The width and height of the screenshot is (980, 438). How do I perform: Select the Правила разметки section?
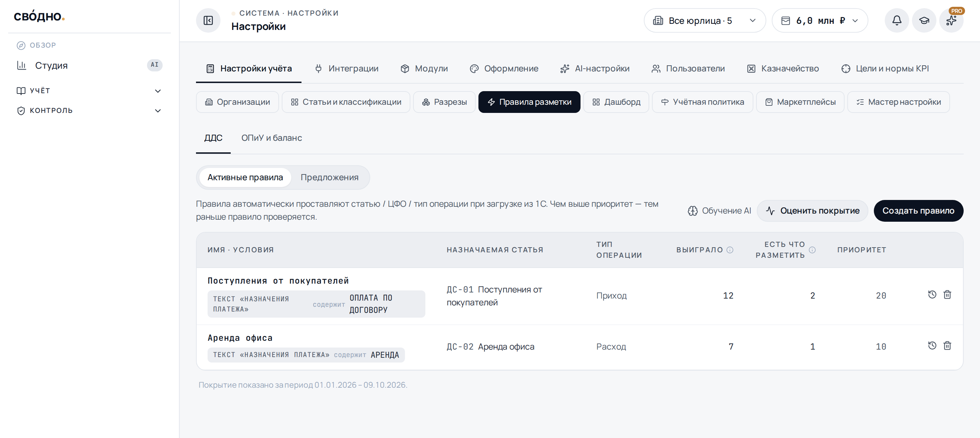529,102
